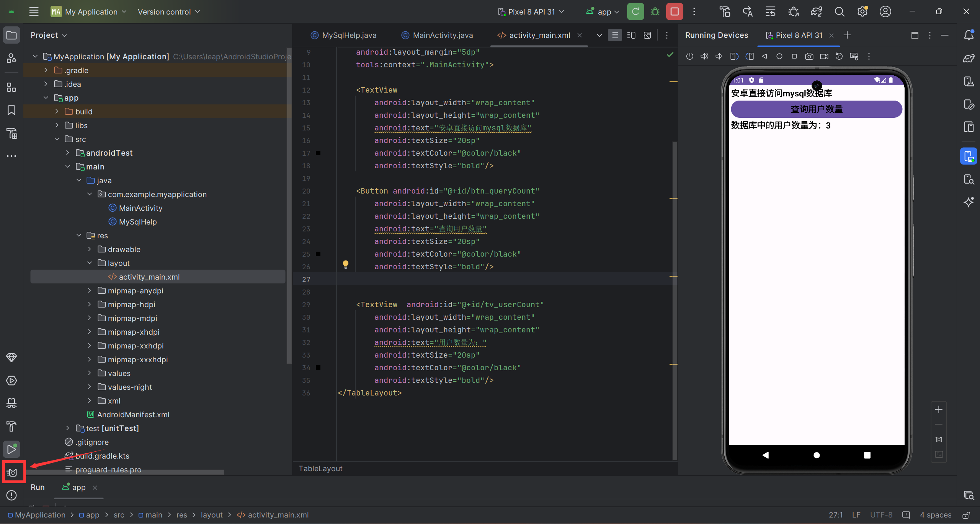This screenshot has width=980, height=524.
Task: Open the Gemini sparkle icon on right sidebar
Action: pos(969,202)
